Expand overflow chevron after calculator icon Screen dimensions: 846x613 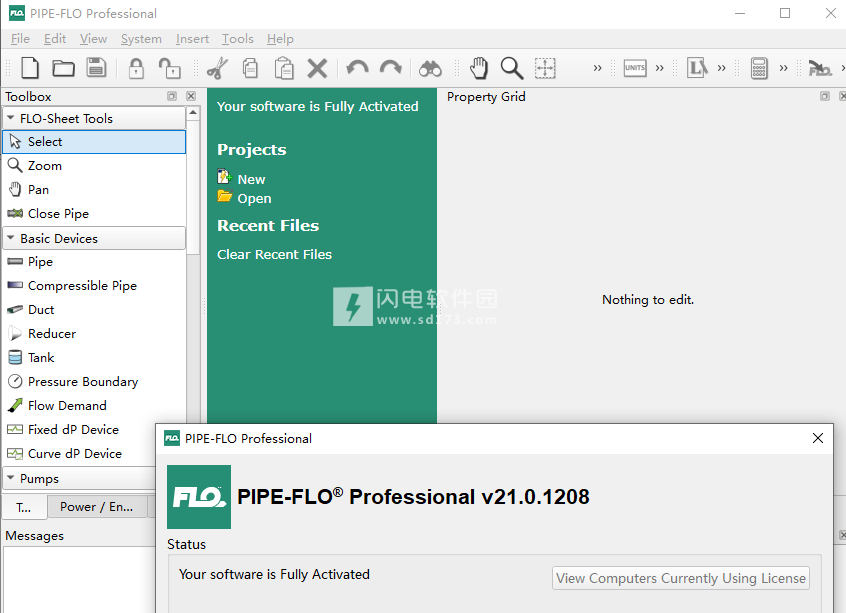[x=783, y=69]
